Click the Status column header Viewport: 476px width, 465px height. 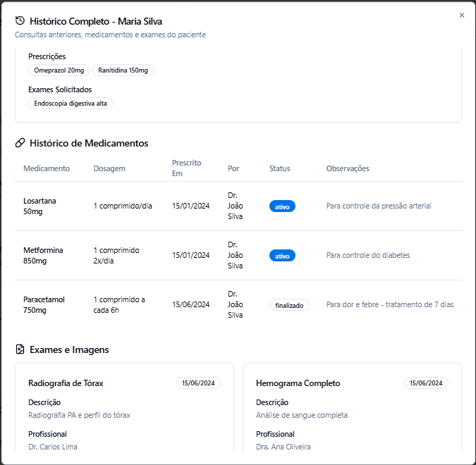(x=279, y=168)
